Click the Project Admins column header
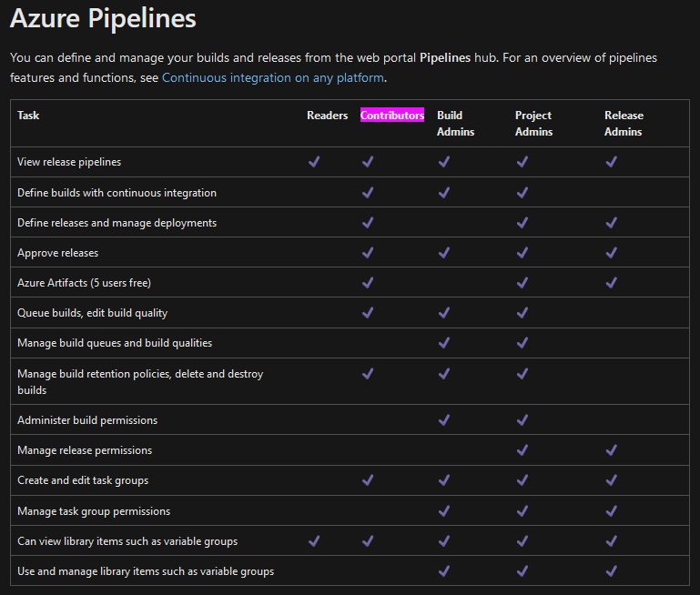Viewport: 700px width, 595px height. click(x=533, y=124)
